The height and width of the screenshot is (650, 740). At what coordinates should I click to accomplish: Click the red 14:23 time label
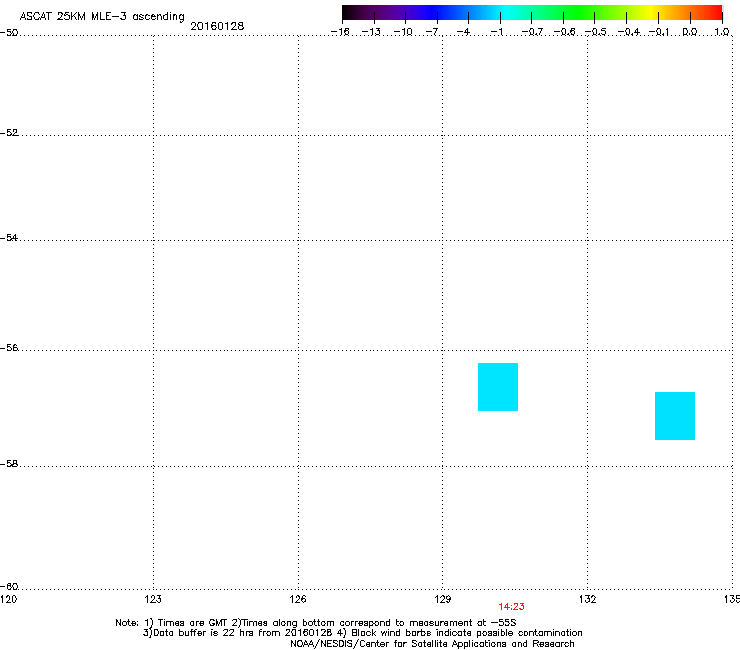[x=511, y=607]
